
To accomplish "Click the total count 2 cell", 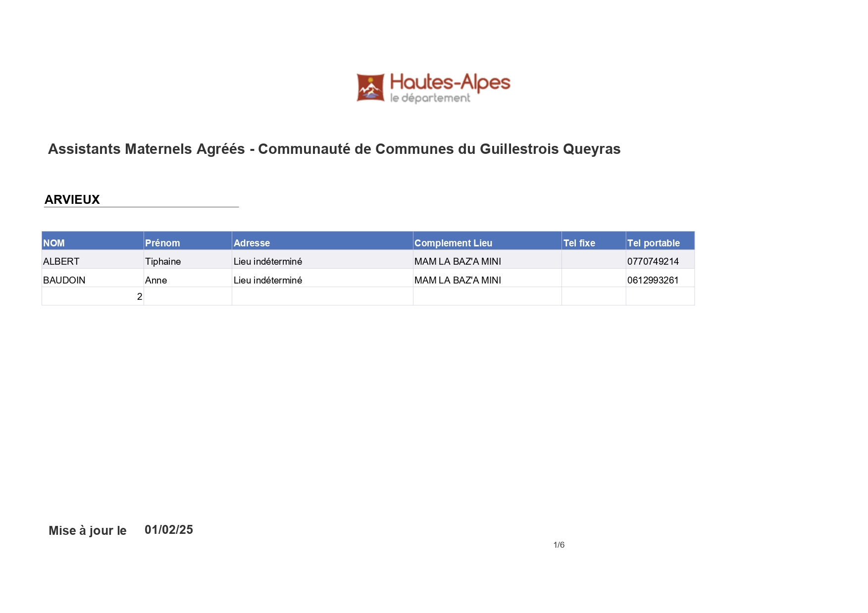I will click(93, 296).
